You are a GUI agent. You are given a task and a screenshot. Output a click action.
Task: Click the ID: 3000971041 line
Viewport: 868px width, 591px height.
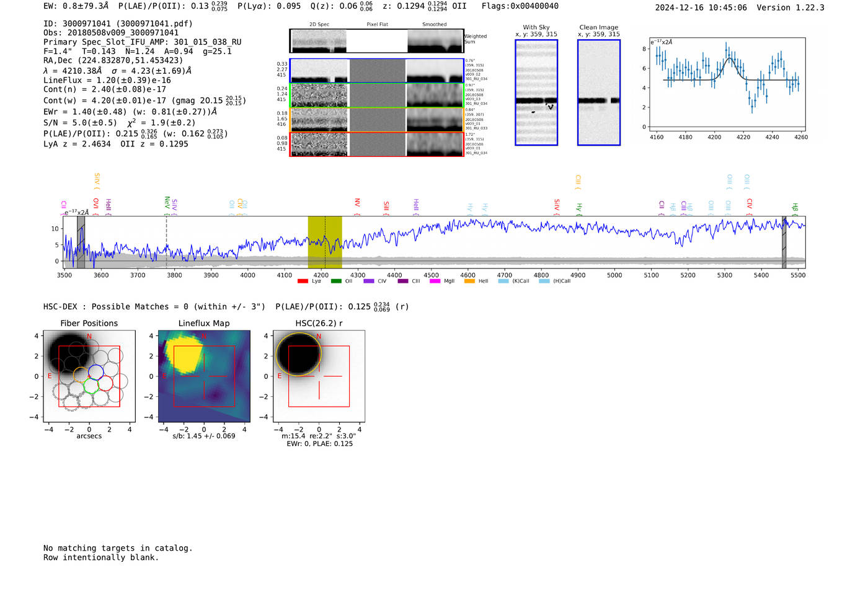[x=118, y=24]
